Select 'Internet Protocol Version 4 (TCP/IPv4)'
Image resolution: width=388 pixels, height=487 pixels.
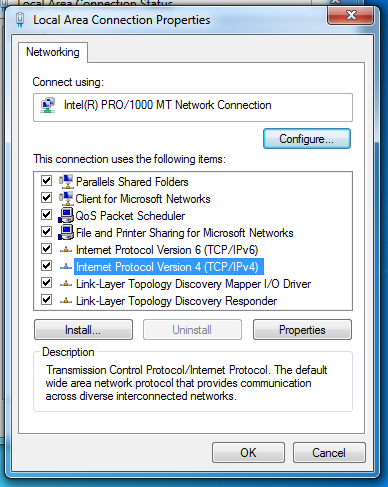tap(169, 267)
